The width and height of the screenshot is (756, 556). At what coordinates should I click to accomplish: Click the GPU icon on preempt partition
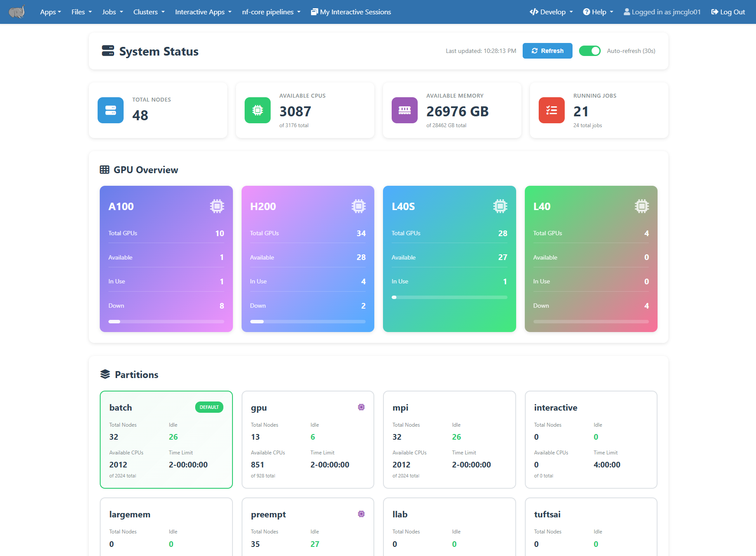click(361, 514)
